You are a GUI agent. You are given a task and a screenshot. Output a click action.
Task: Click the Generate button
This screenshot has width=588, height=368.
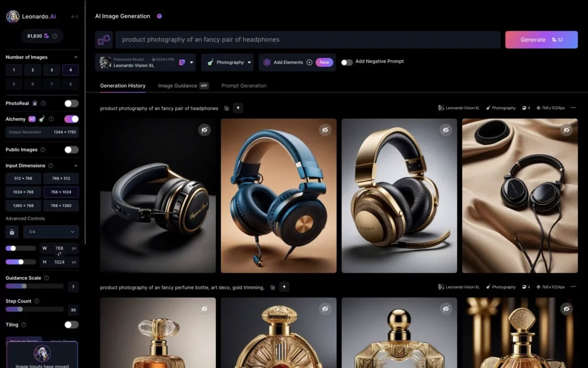coord(541,40)
